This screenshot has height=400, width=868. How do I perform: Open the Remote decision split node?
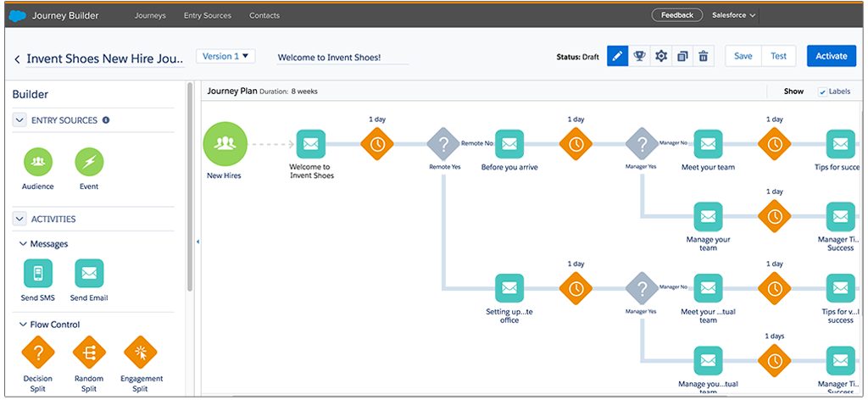coord(443,144)
